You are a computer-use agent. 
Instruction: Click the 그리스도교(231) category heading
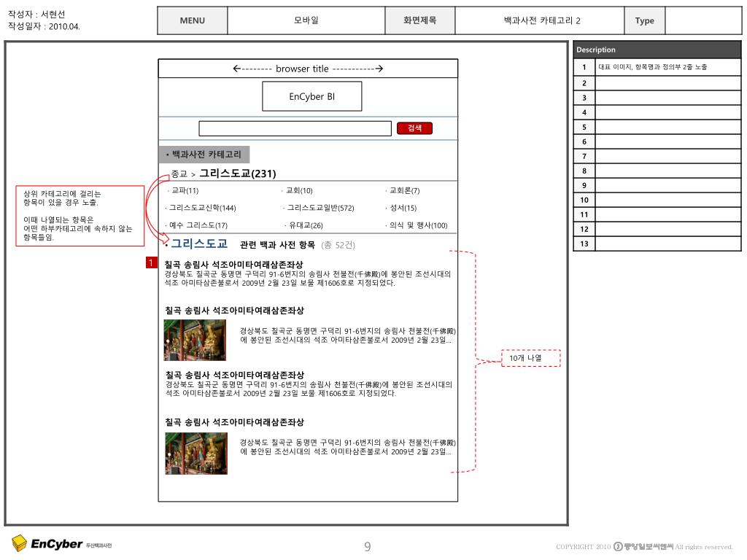pyautogui.click(x=238, y=174)
